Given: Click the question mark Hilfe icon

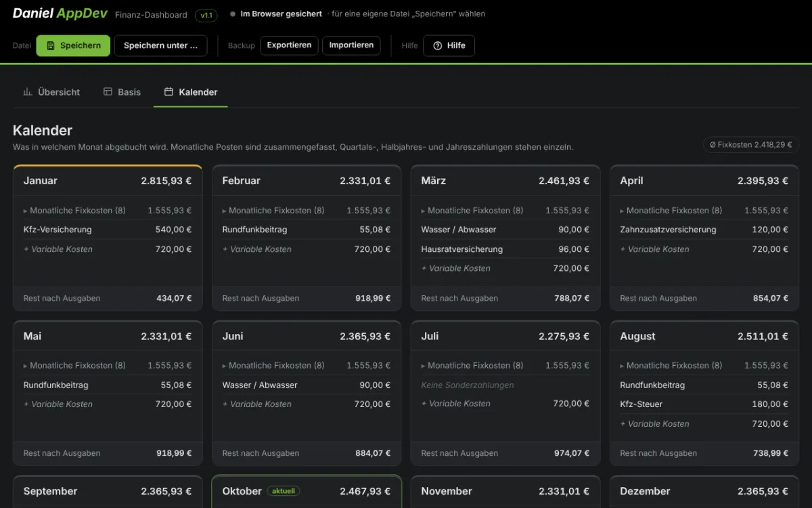Looking at the screenshot, I should pos(437,45).
